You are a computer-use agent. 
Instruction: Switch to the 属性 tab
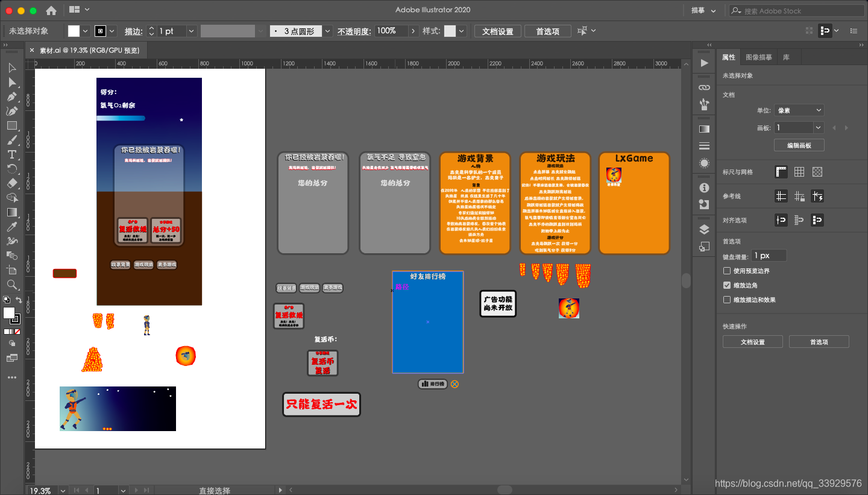tap(729, 57)
